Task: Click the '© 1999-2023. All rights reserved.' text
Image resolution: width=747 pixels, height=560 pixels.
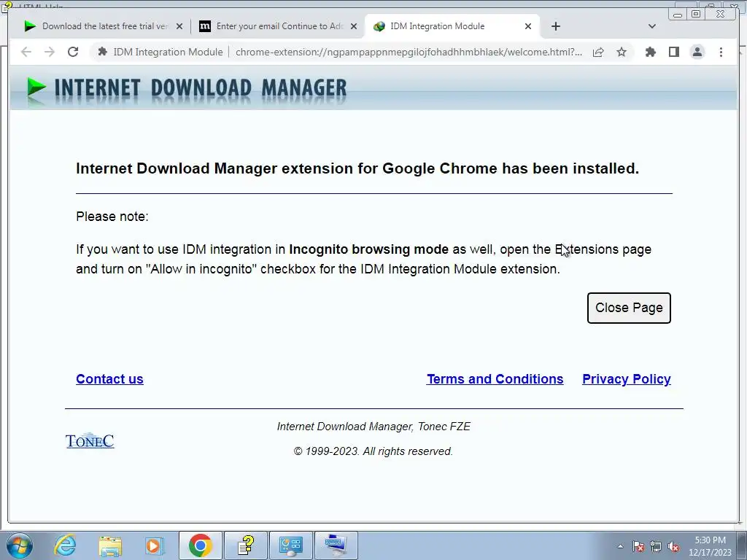Action: 373,451
